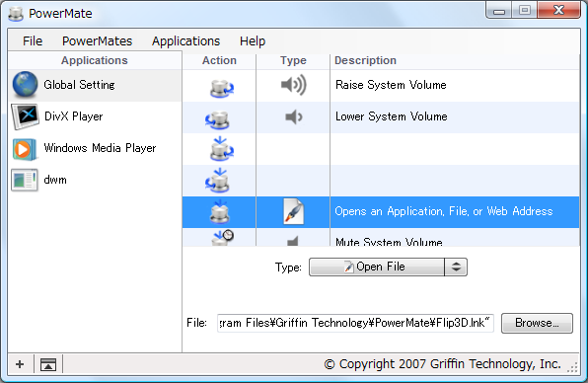Image resolution: width=588 pixels, height=383 pixels.
Task: Open the File menu
Action: coord(33,40)
